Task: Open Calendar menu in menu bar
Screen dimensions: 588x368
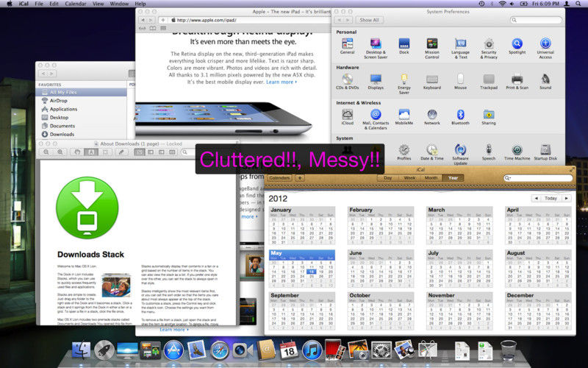Action: pos(76,4)
